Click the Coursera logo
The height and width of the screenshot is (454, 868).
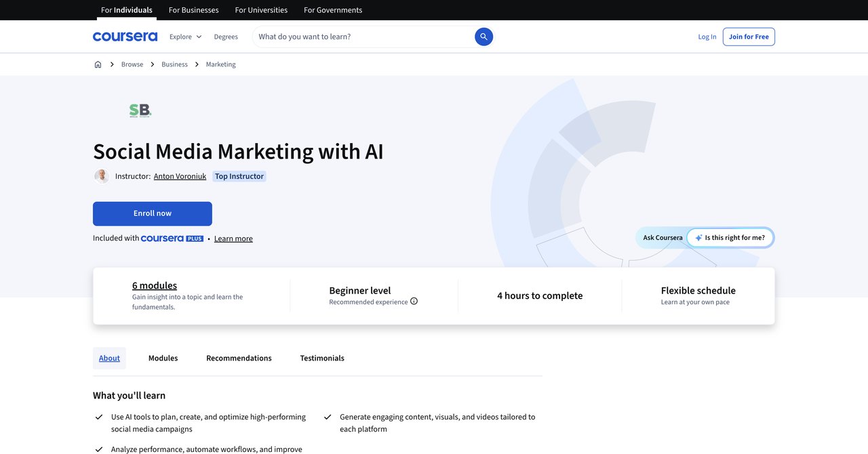125,37
